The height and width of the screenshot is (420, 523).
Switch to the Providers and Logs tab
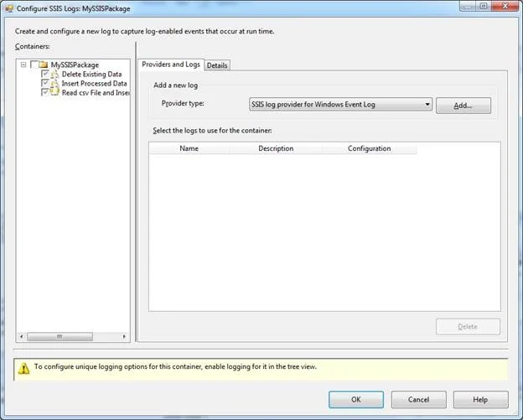pyautogui.click(x=171, y=65)
